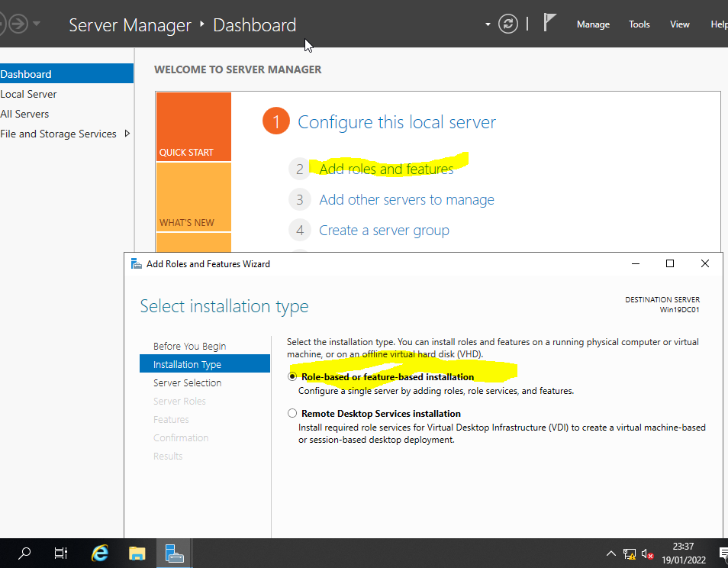
Task: Go to Server Selection wizard step
Action: (x=187, y=383)
